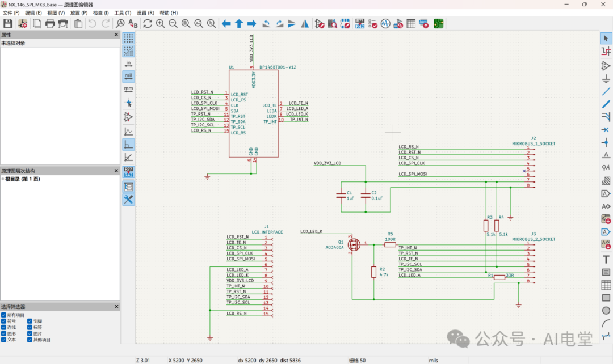This screenshot has height=364, width=613.
Task: Uncheck the 所有项目 filter checkbox
Action: [x=4, y=315]
